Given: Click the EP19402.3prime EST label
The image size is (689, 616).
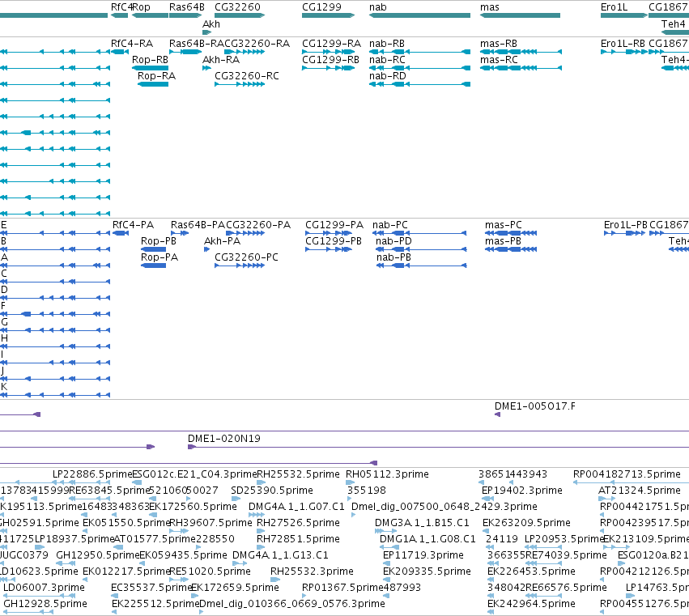Looking at the screenshot, I should click(x=522, y=491).
